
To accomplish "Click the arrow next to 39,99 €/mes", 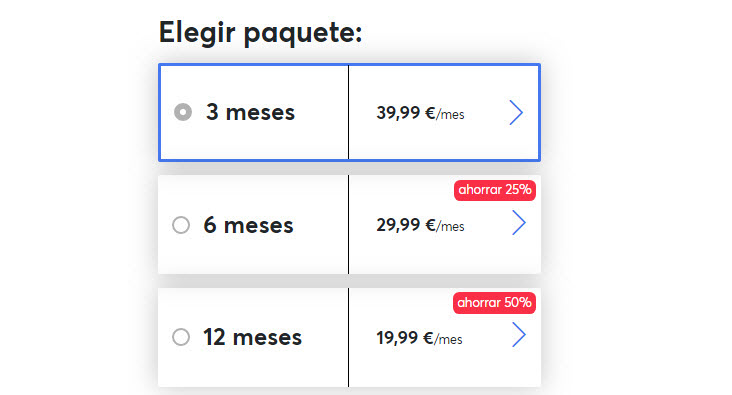I will point(516,113).
